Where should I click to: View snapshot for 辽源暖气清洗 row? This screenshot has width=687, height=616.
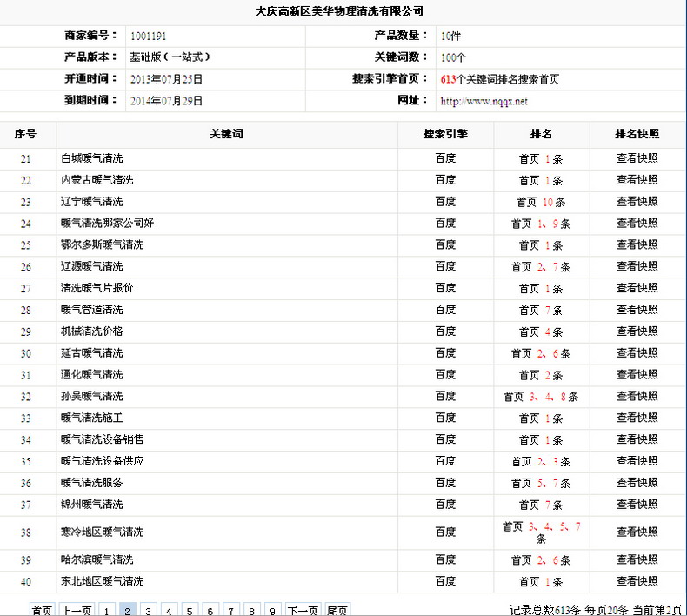pyautogui.click(x=637, y=266)
